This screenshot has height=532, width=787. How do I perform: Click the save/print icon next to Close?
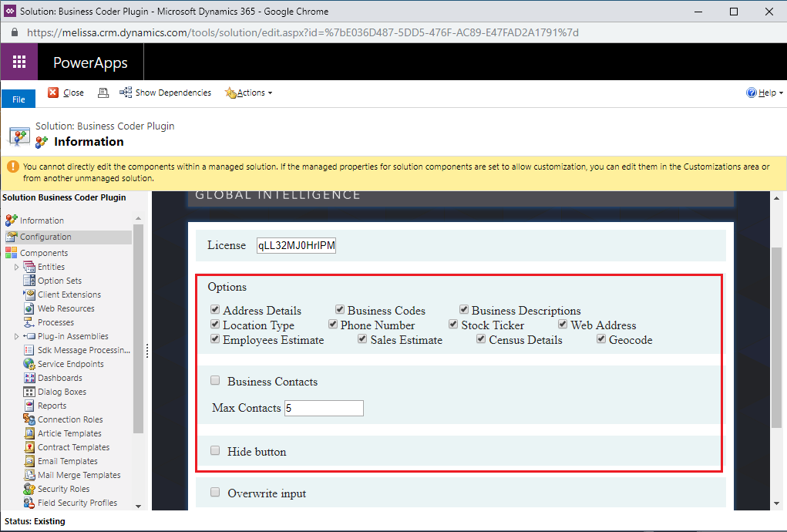(103, 93)
